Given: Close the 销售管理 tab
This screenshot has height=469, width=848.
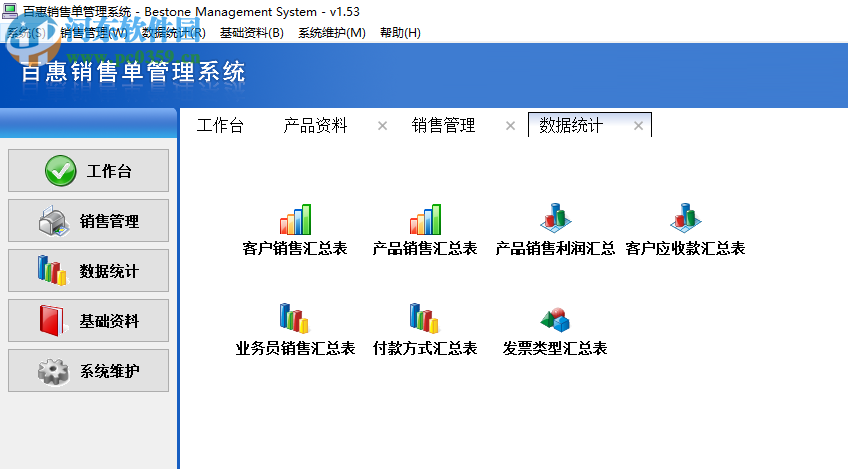Looking at the screenshot, I should click(510, 126).
